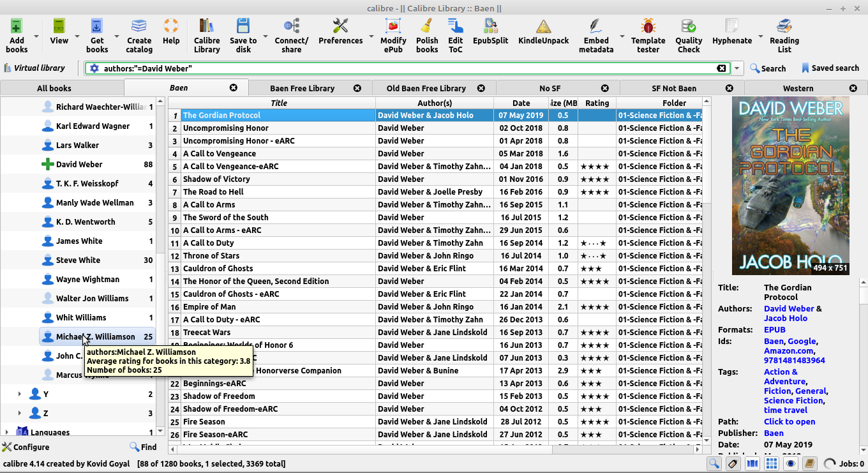The width and height of the screenshot is (868, 473).
Task: Select the book Treecat Wars
Action: pos(207,332)
